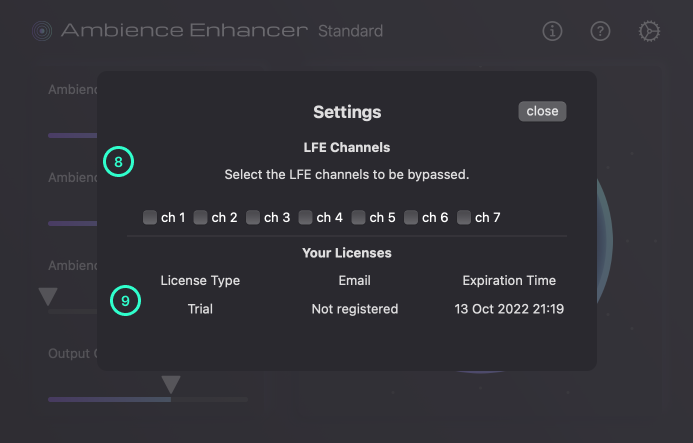Check the ch 3 LFE channel box
The width and height of the screenshot is (693, 443).
(x=253, y=217)
